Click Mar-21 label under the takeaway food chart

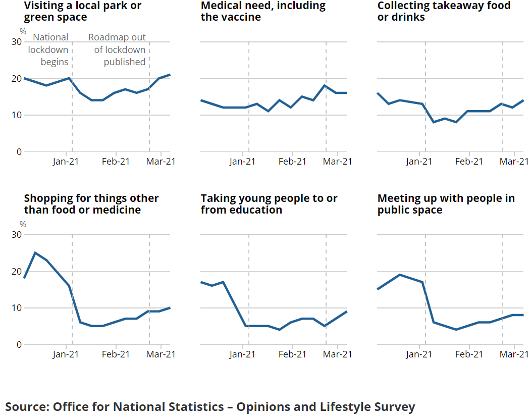(514, 162)
